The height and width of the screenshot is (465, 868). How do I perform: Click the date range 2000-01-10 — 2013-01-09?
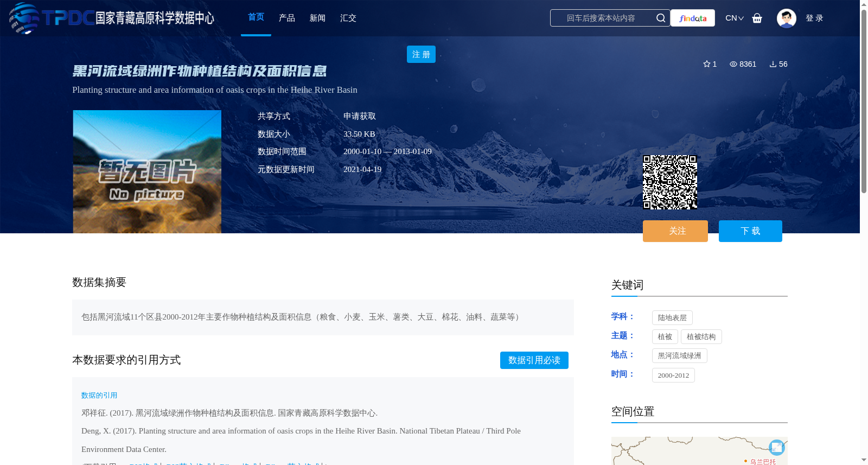[x=387, y=151]
